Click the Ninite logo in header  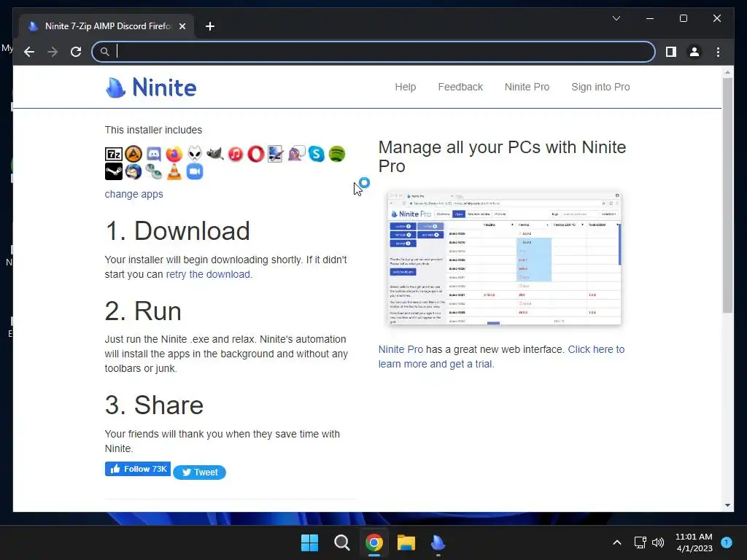(150, 87)
